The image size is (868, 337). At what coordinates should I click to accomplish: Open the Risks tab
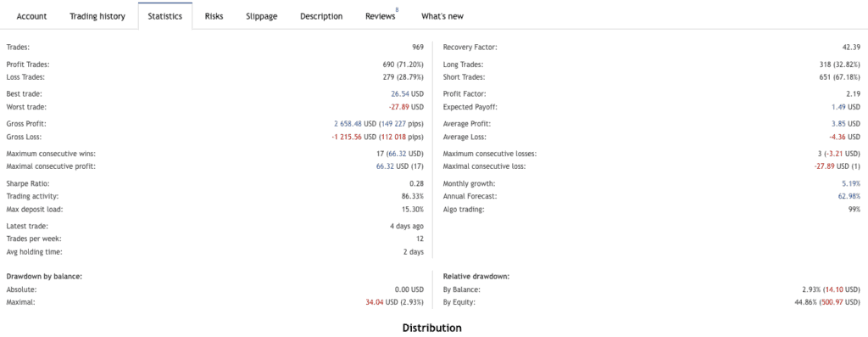[x=214, y=16]
